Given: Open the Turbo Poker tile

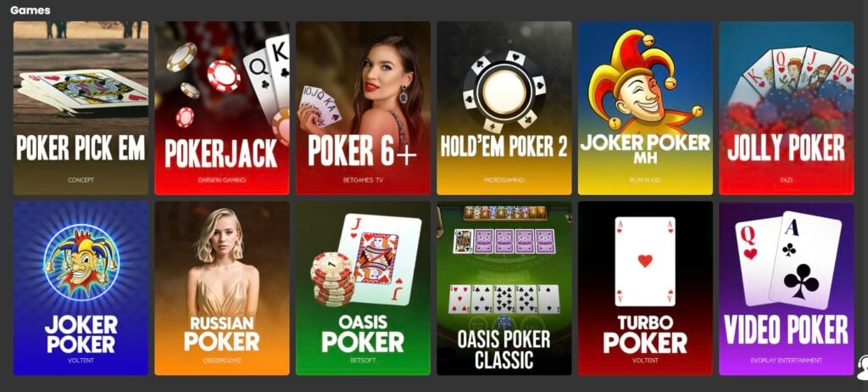Looking at the screenshot, I should [x=645, y=288].
